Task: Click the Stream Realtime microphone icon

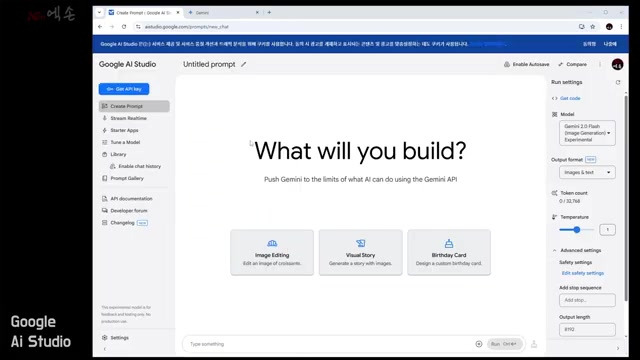Action: point(104,118)
